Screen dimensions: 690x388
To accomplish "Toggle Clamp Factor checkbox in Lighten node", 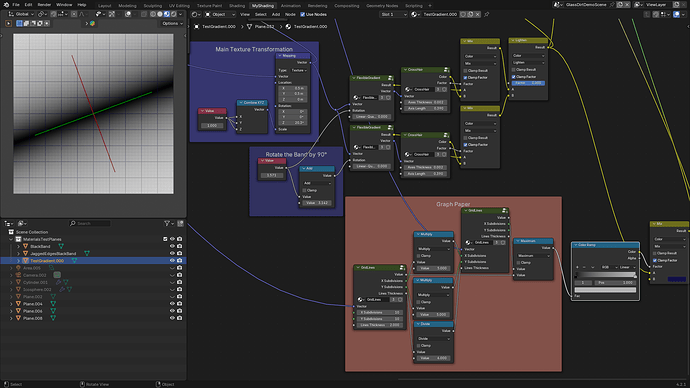I will tap(514, 77).
